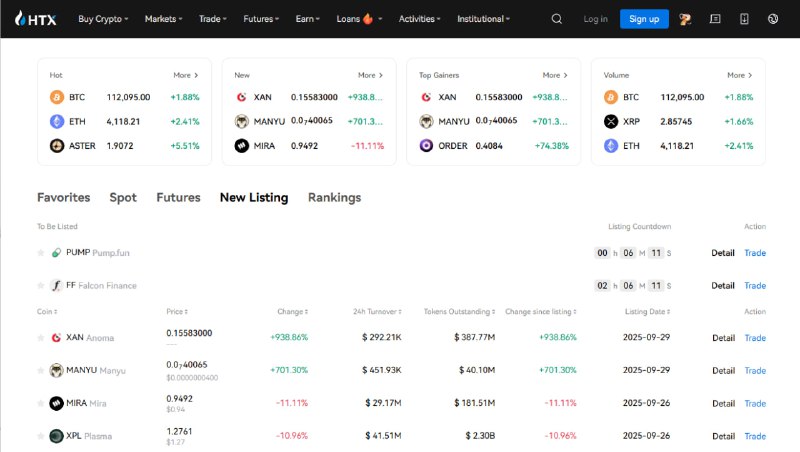Viewport: 800px width, 452px height.
Task: Open Trade link for XPL Plasma
Action: [x=755, y=436]
